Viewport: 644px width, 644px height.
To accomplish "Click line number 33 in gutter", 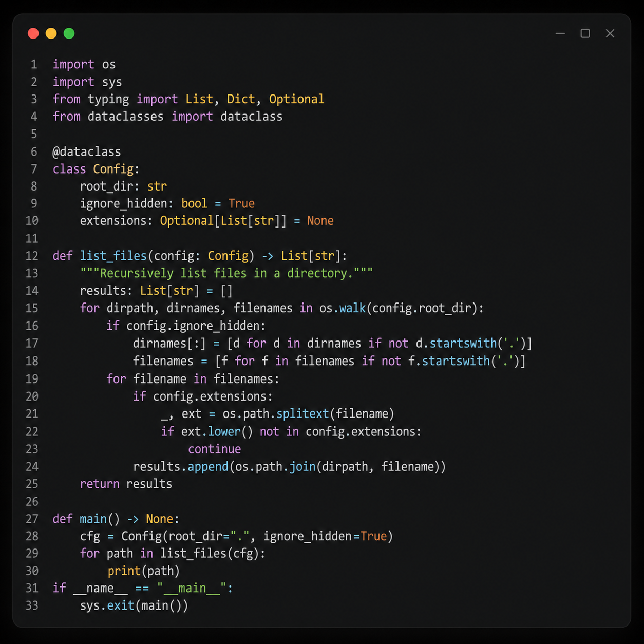I will point(32,605).
